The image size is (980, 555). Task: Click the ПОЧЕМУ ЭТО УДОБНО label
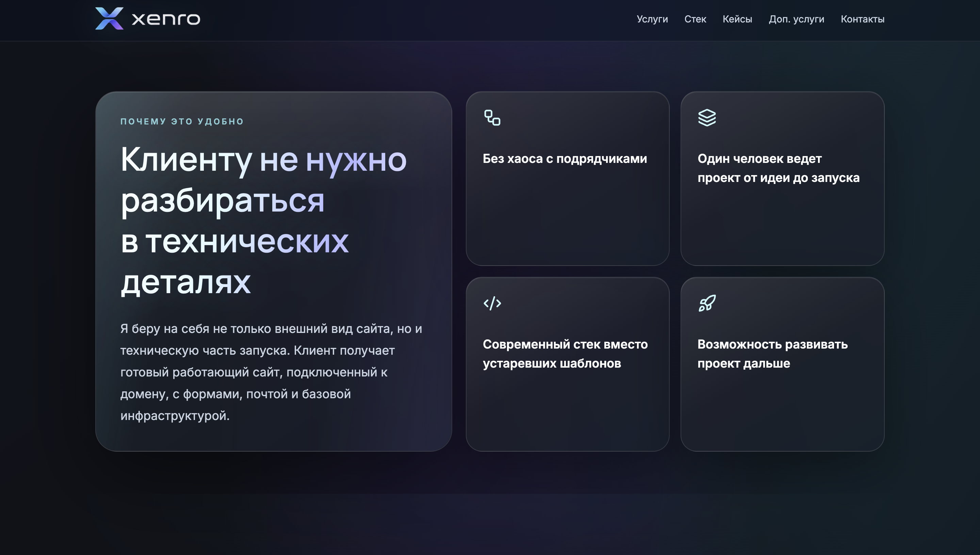[x=182, y=122]
